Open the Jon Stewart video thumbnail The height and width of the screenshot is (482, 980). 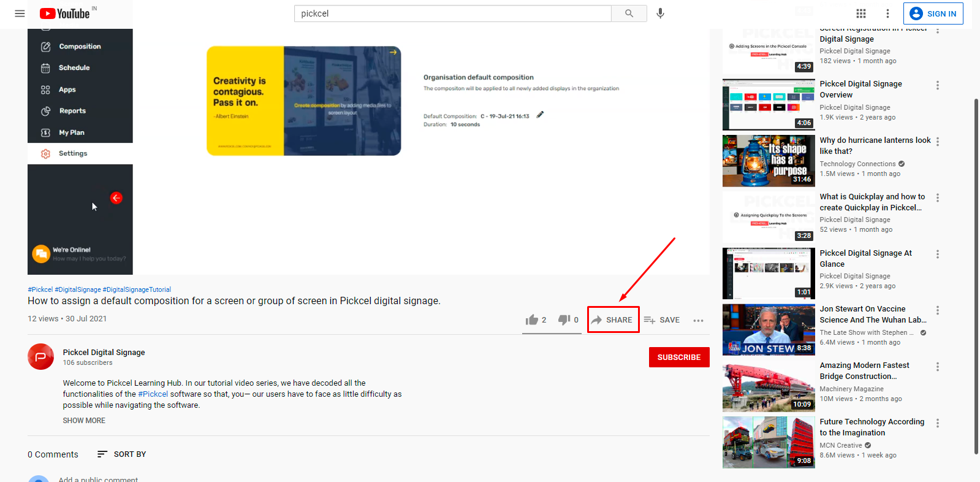[x=769, y=330]
